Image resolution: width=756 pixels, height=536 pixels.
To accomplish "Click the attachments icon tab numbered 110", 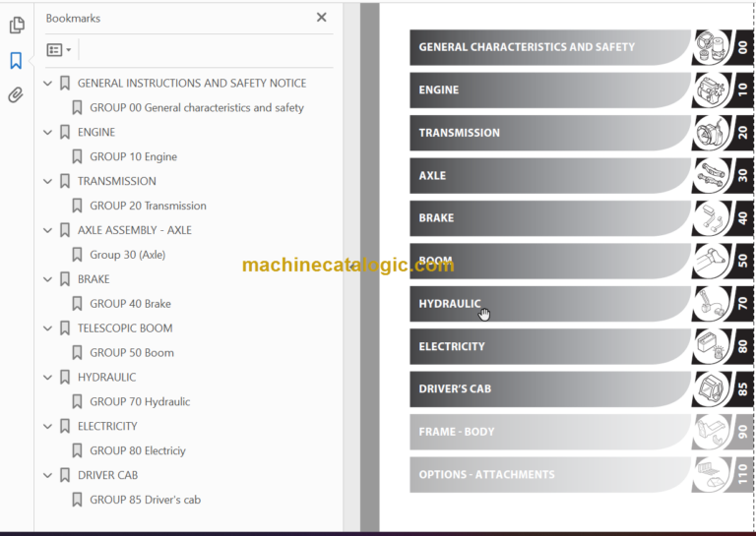I will pos(723,474).
